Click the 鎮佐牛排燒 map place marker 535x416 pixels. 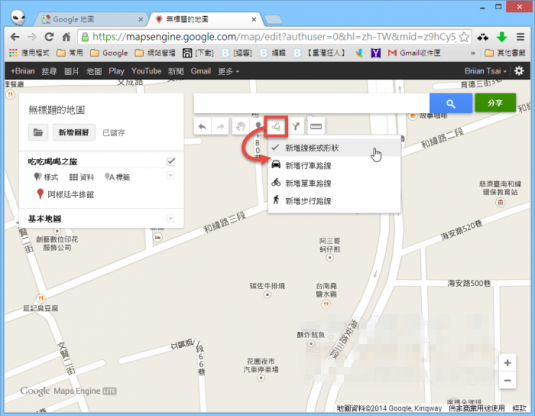268,295
